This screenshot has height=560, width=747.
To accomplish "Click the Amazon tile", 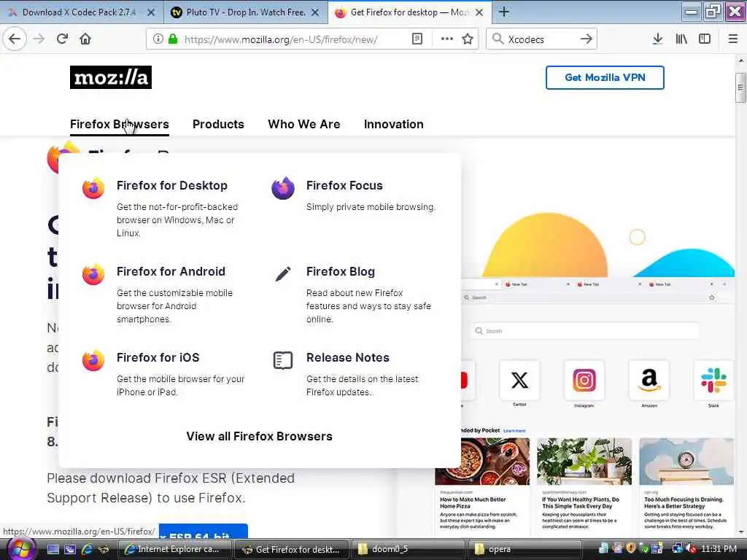I will [649, 380].
